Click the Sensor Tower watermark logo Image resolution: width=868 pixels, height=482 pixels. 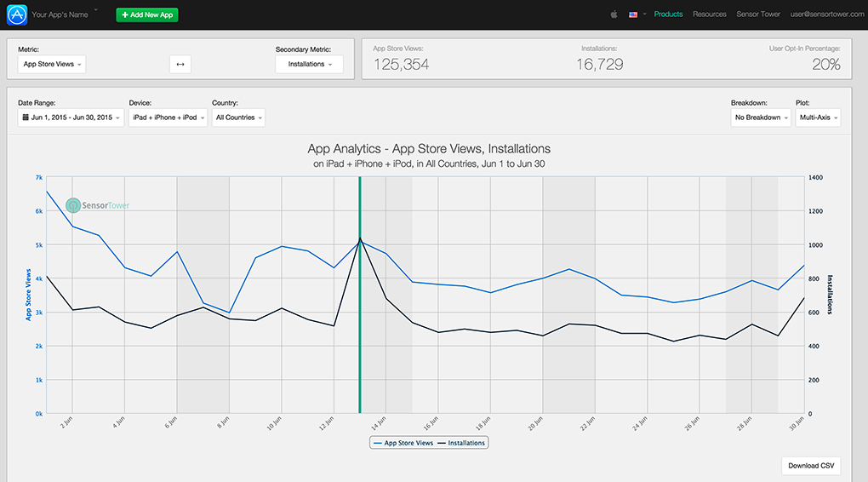(x=97, y=205)
